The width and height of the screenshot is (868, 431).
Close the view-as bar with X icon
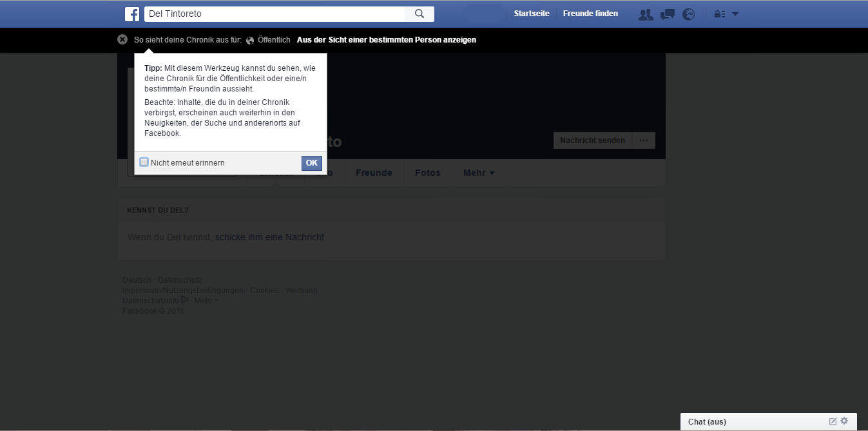[x=122, y=39]
